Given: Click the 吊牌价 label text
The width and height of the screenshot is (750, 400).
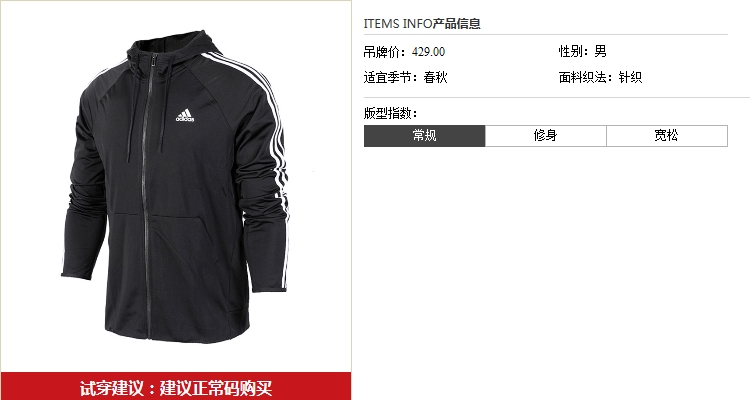Looking at the screenshot, I should pyautogui.click(x=384, y=52).
